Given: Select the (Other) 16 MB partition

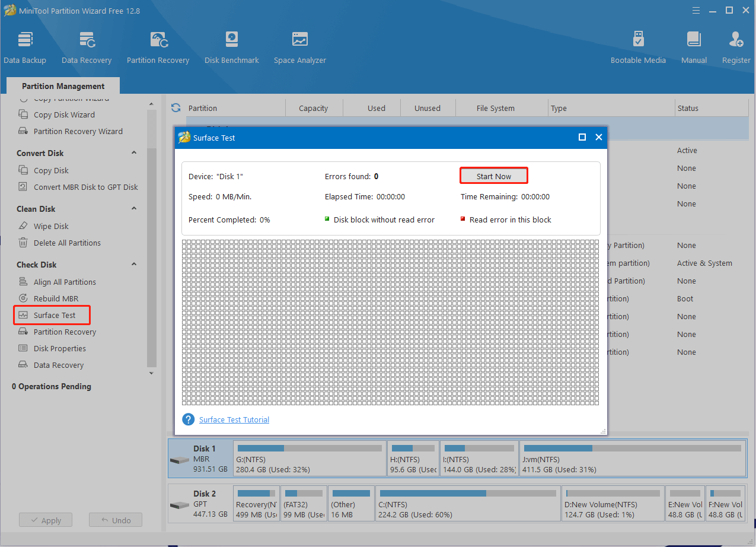Looking at the screenshot, I should [x=352, y=504].
